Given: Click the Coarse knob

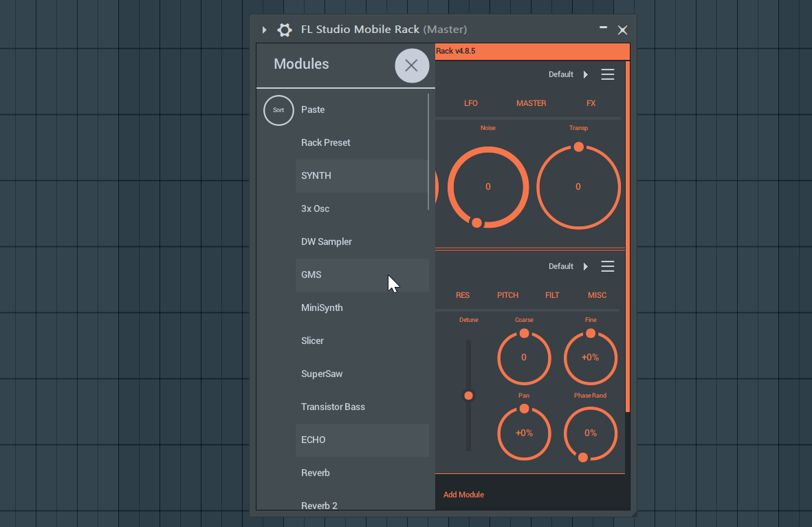Looking at the screenshot, I should click(524, 357).
